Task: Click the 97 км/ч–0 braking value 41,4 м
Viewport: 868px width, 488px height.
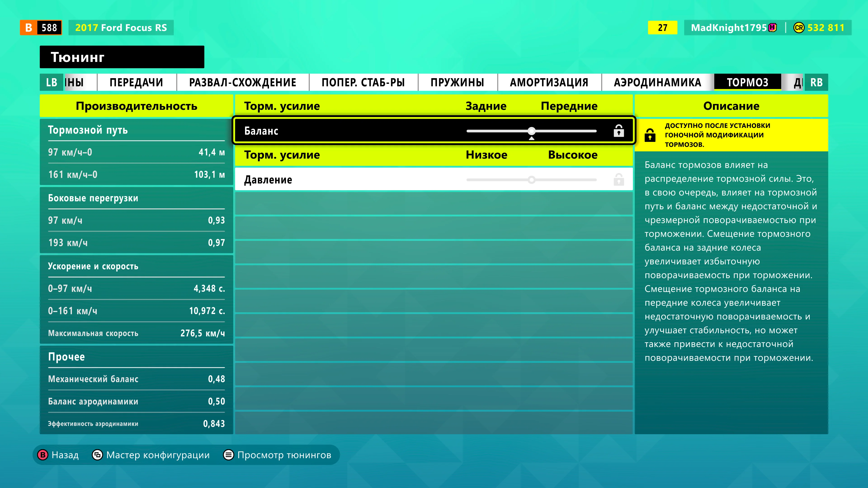Action: pos(212,152)
